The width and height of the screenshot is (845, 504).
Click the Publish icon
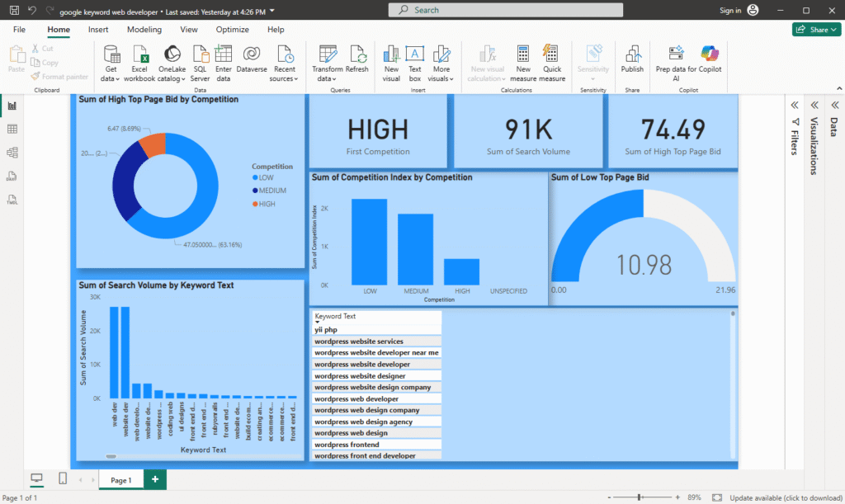632,54
